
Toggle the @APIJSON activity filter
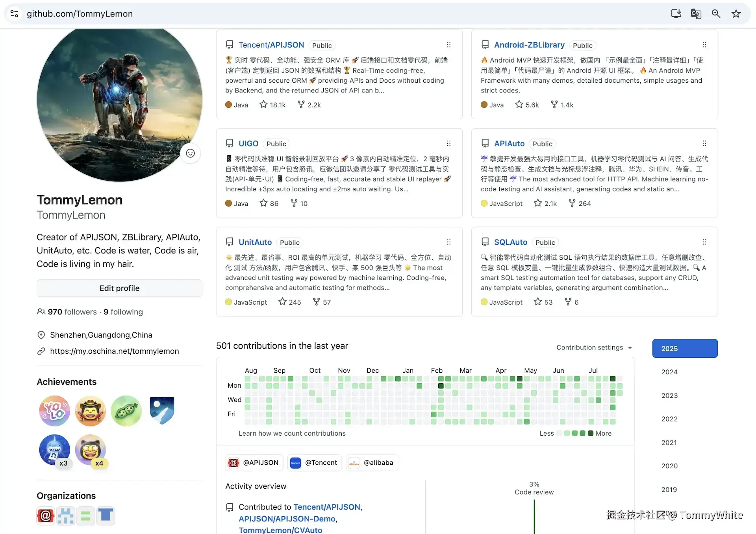point(254,462)
